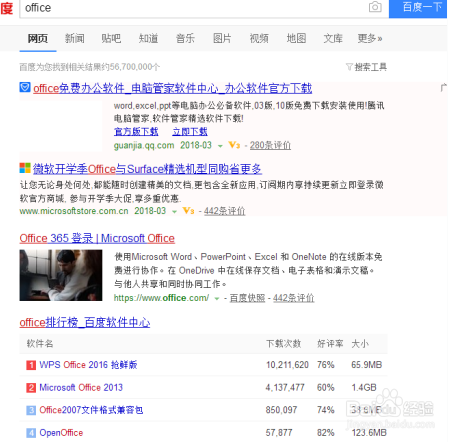
Task: Expand dropdown arrow next to microsoftstore.com.cn
Action: [x=174, y=212]
